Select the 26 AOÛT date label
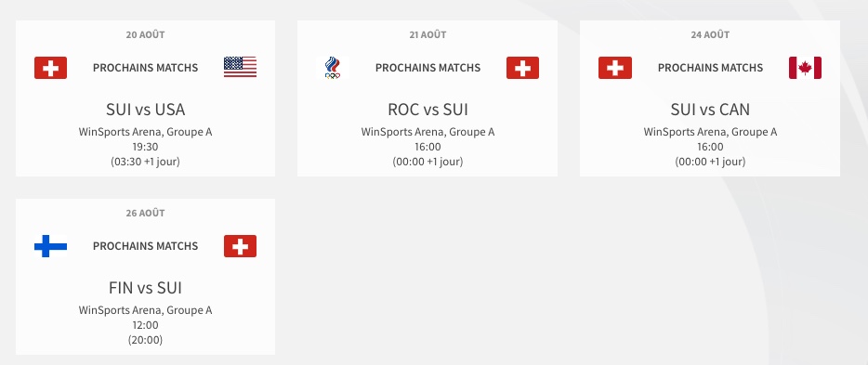The image size is (868, 365). tap(146, 213)
